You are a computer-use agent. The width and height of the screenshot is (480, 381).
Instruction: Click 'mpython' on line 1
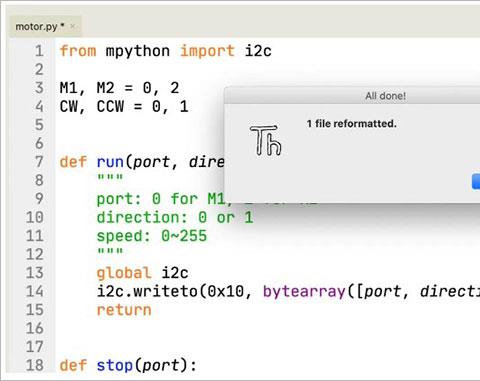coord(138,51)
